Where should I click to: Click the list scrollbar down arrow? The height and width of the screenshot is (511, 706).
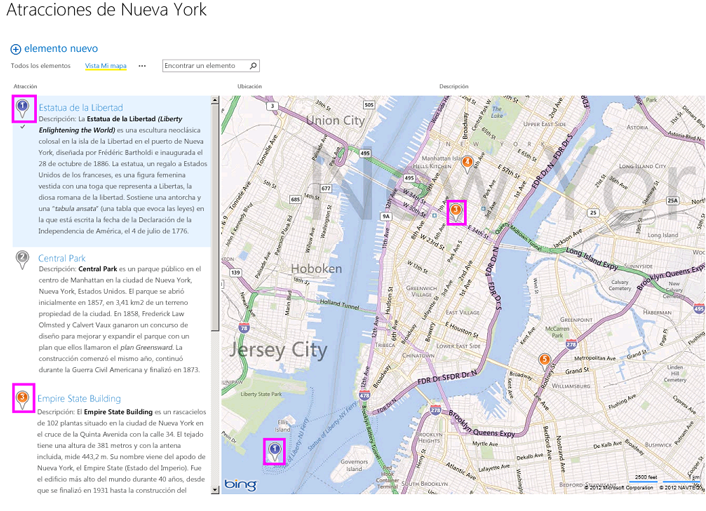[x=215, y=489]
